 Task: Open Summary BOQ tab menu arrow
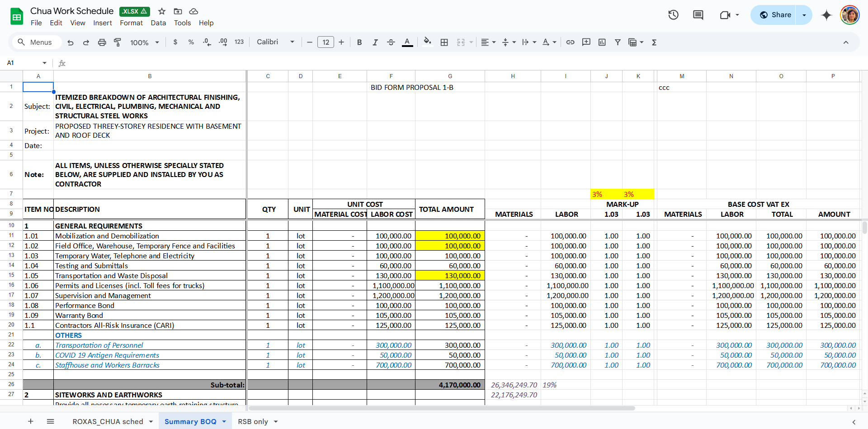[x=224, y=422]
